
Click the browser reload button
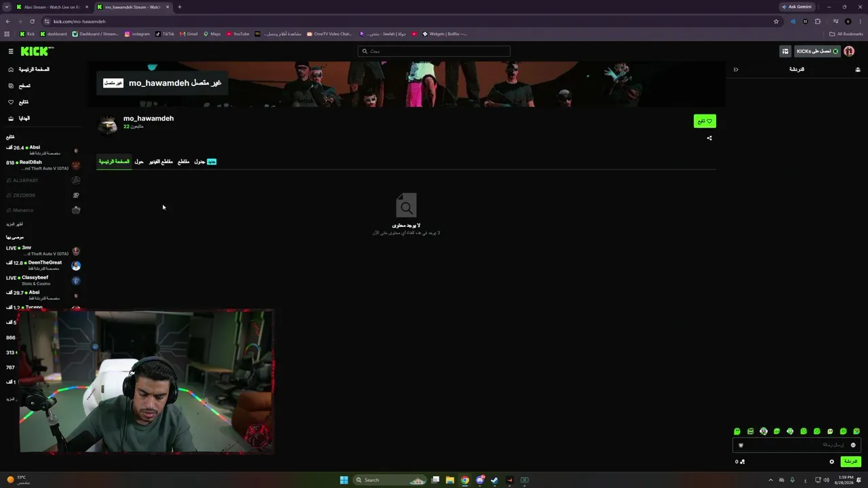[x=32, y=21]
